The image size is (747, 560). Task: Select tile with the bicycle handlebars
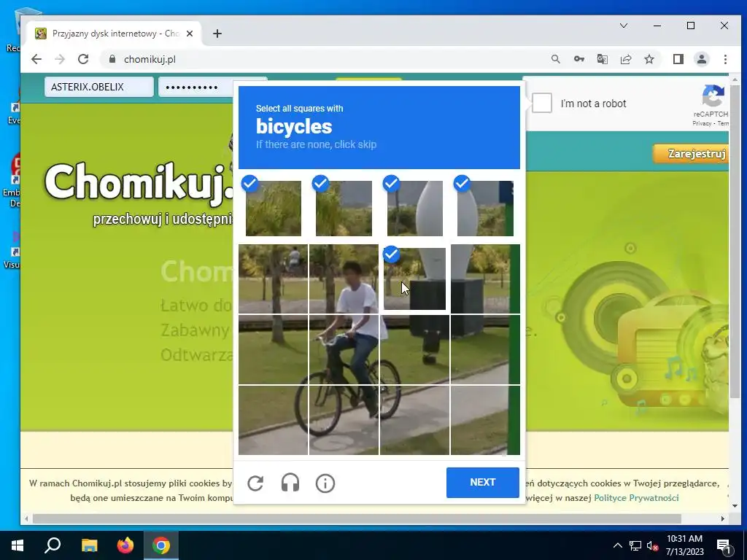pyautogui.click(x=344, y=349)
